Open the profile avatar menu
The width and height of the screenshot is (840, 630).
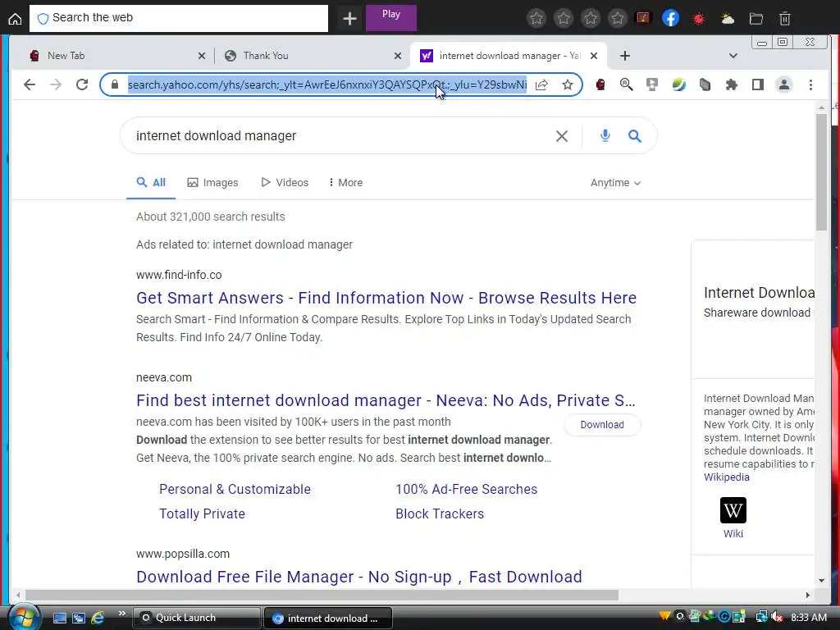pyautogui.click(x=783, y=84)
